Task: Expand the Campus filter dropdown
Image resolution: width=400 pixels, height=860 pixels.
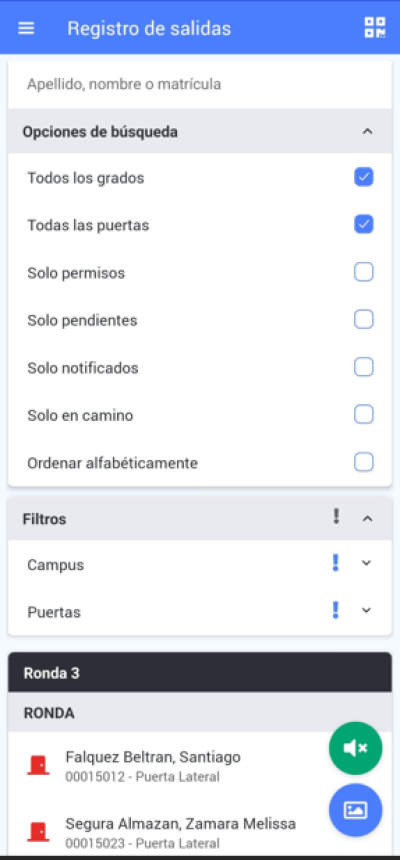Action: tap(367, 563)
